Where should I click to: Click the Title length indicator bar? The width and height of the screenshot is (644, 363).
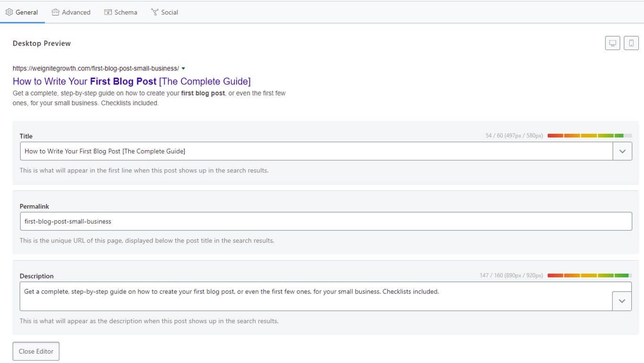coord(588,135)
